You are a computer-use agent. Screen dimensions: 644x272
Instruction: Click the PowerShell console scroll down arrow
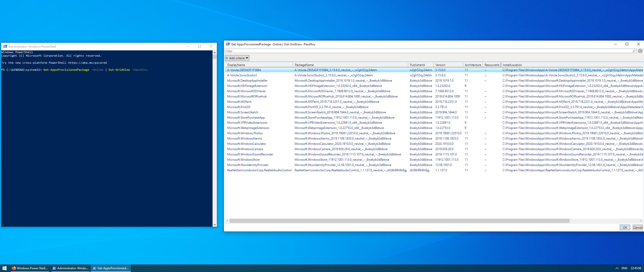point(215,224)
